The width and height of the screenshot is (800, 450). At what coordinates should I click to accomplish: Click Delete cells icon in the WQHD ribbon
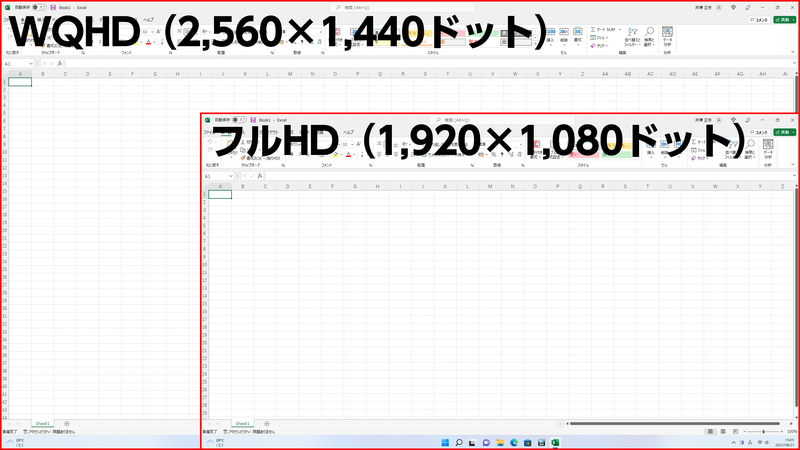click(x=564, y=35)
